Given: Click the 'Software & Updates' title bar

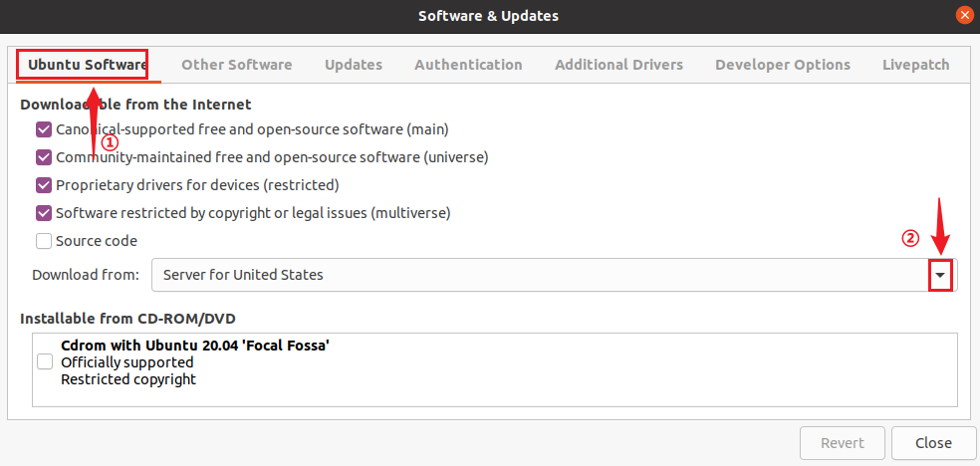Looking at the screenshot, I should click(x=488, y=16).
